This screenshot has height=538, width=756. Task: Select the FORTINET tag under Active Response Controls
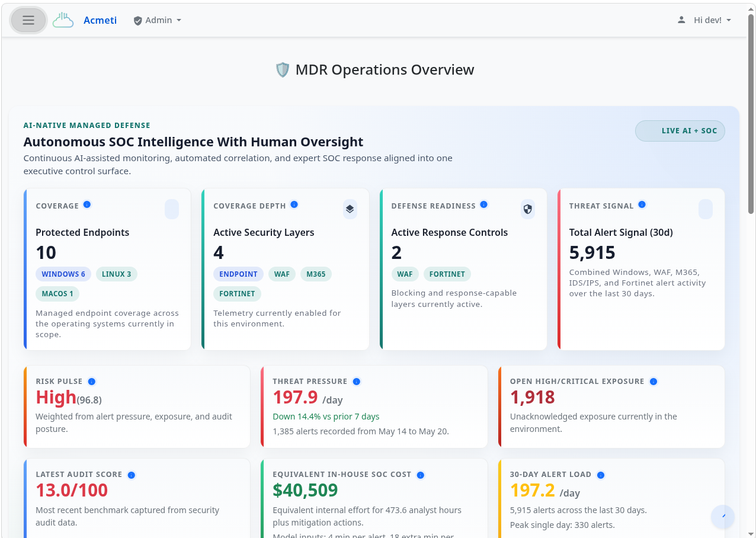(x=447, y=274)
